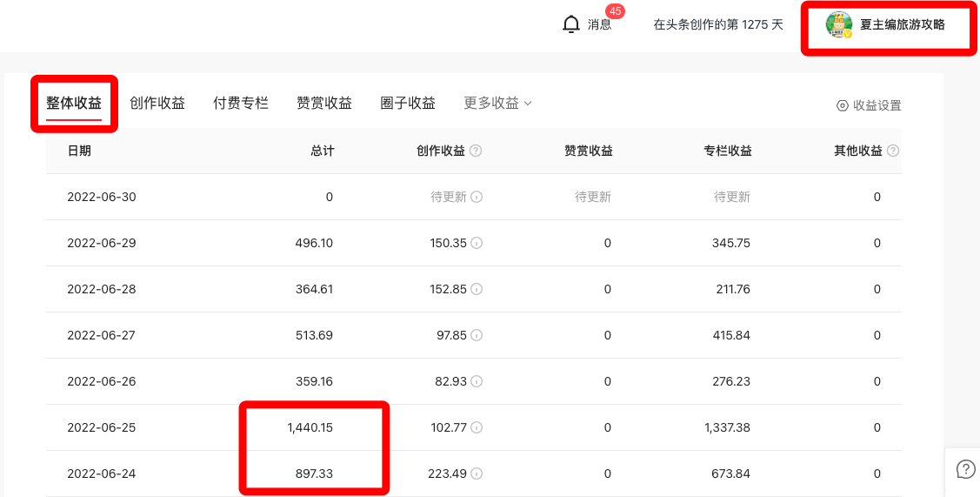
Task: Click info icon next to 97.85
Action: point(477,335)
